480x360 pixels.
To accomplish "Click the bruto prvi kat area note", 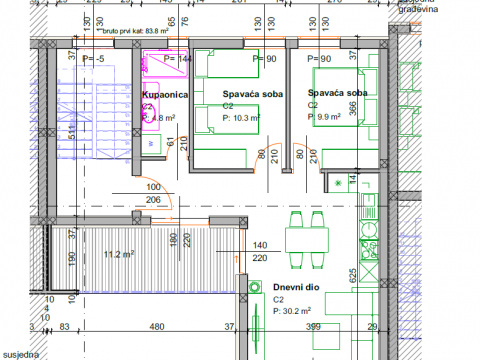I will pyautogui.click(x=134, y=31).
